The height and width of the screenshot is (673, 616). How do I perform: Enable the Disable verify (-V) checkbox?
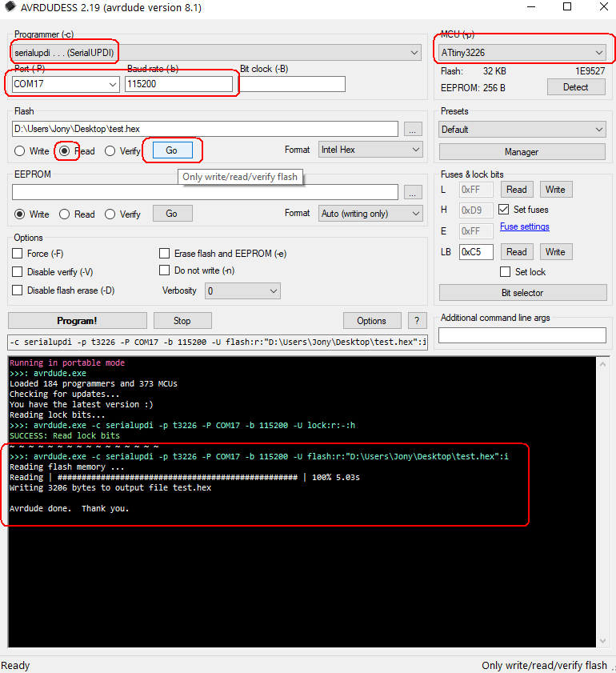tap(17, 272)
